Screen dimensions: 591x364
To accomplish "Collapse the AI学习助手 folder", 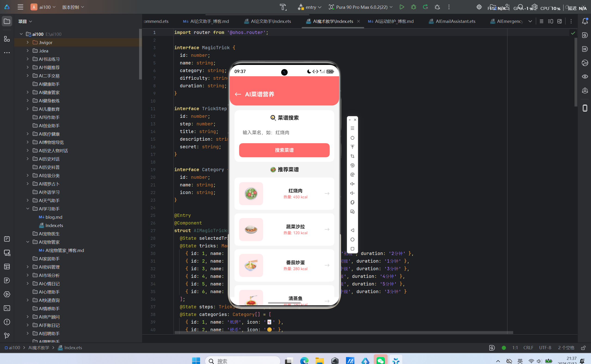I will pyautogui.click(x=28, y=209).
